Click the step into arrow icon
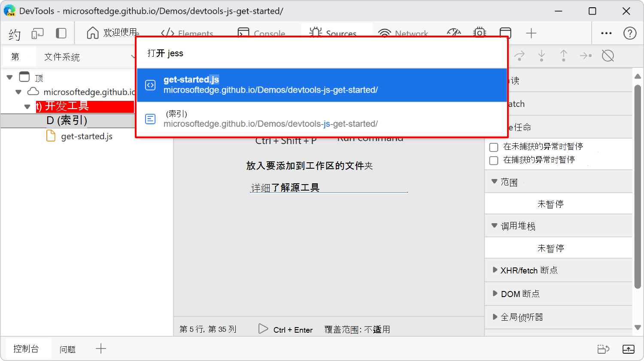This screenshot has width=644, height=361. (x=541, y=55)
